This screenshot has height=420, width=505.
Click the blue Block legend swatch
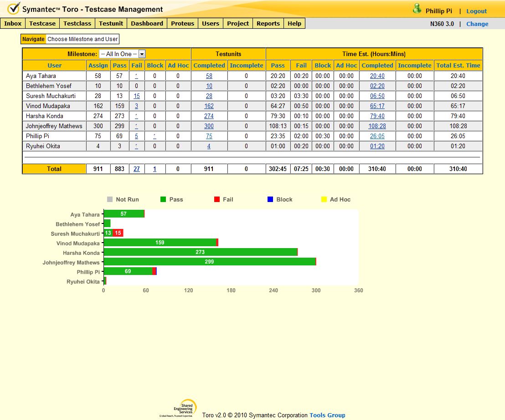coord(270,199)
